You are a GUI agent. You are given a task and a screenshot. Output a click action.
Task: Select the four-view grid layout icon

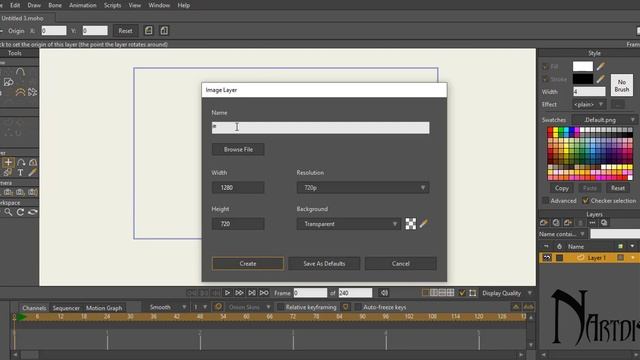tap(450, 293)
